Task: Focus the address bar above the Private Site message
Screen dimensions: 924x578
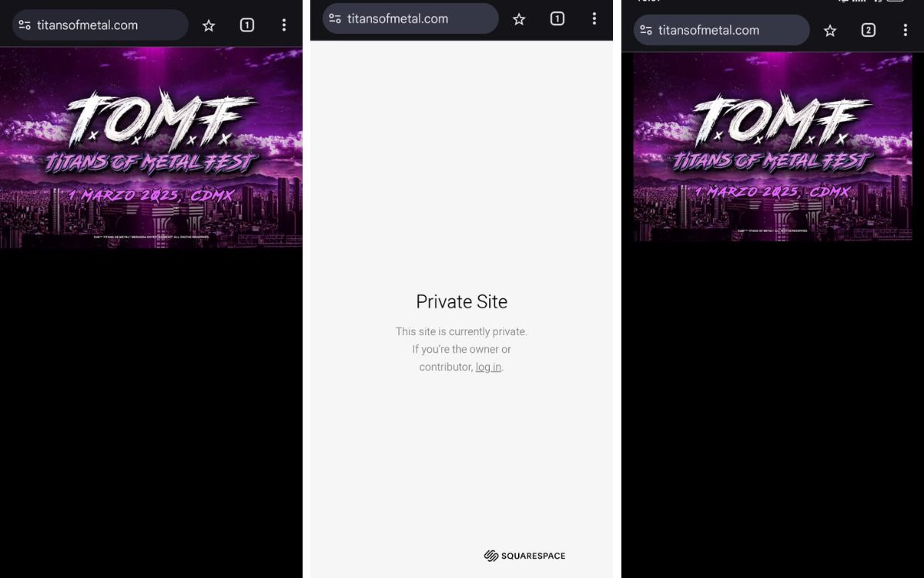Action: (410, 18)
